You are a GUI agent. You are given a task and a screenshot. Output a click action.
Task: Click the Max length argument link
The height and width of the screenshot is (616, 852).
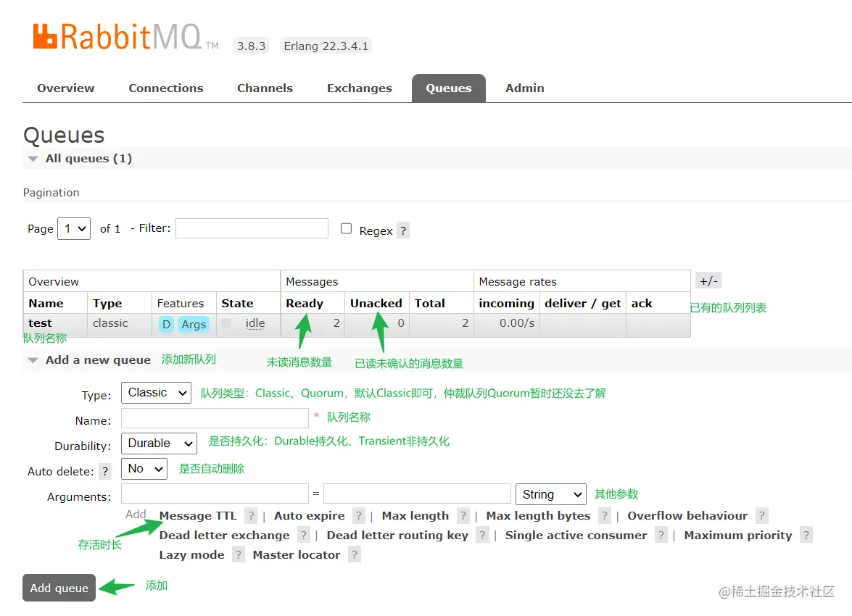[415, 515]
